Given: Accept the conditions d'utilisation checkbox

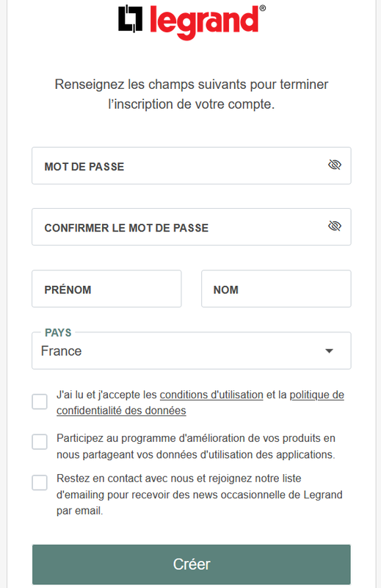Looking at the screenshot, I should click(40, 401).
